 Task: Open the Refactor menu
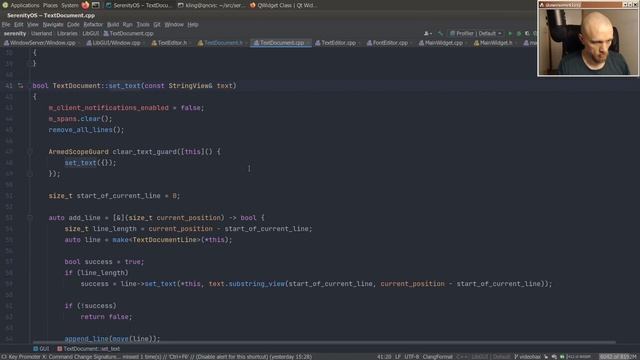(x=93, y=24)
